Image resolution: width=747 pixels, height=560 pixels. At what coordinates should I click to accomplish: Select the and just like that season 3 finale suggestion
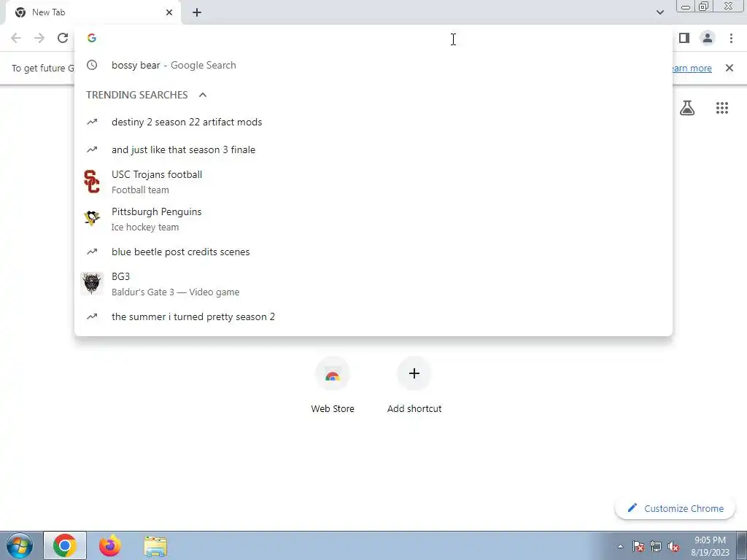pyautogui.click(x=373, y=150)
